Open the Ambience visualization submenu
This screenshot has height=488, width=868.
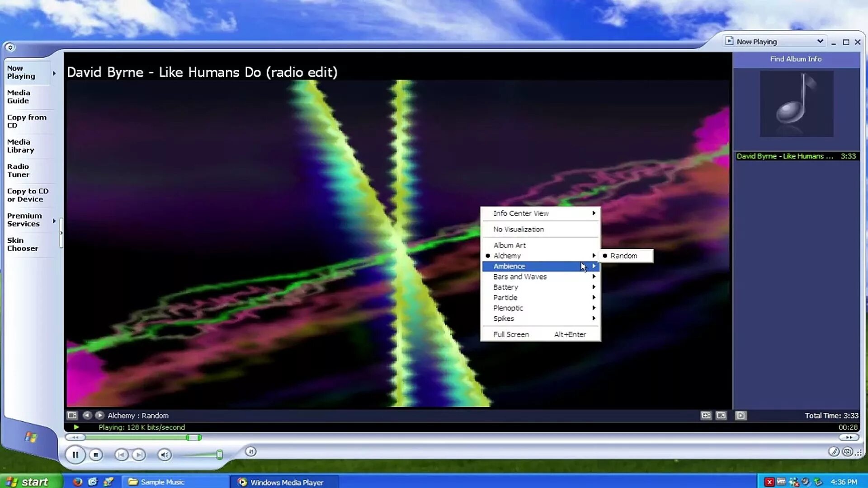[x=539, y=266]
